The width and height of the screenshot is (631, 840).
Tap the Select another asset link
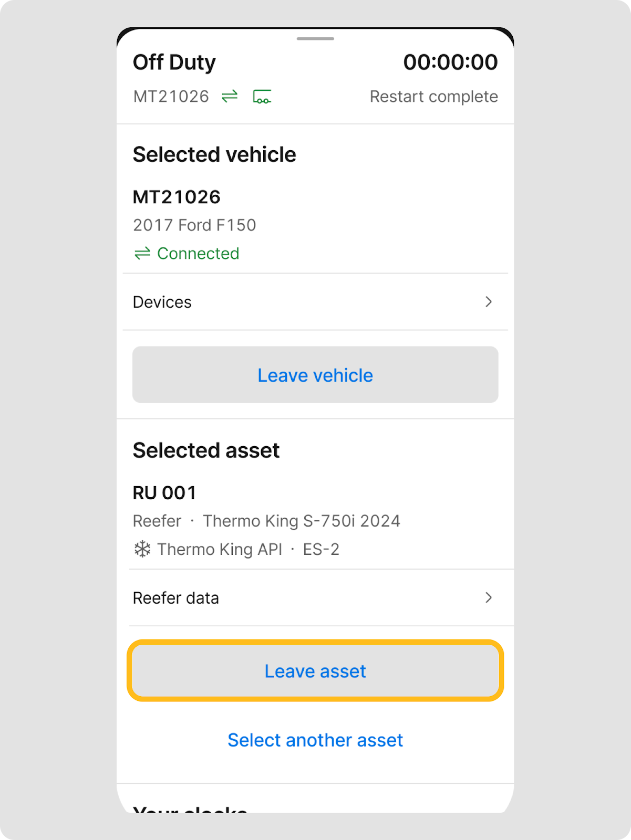[315, 740]
